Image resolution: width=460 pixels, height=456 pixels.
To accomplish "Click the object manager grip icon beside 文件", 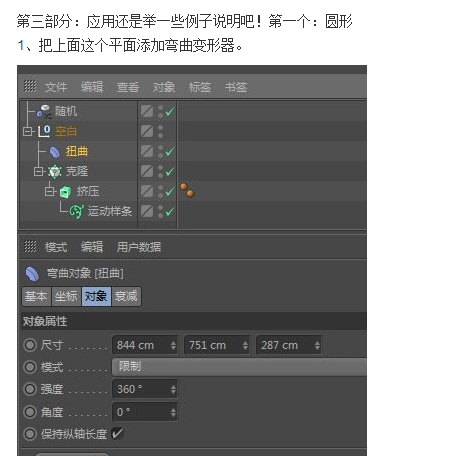I will pyautogui.click(x=30, y=86).
